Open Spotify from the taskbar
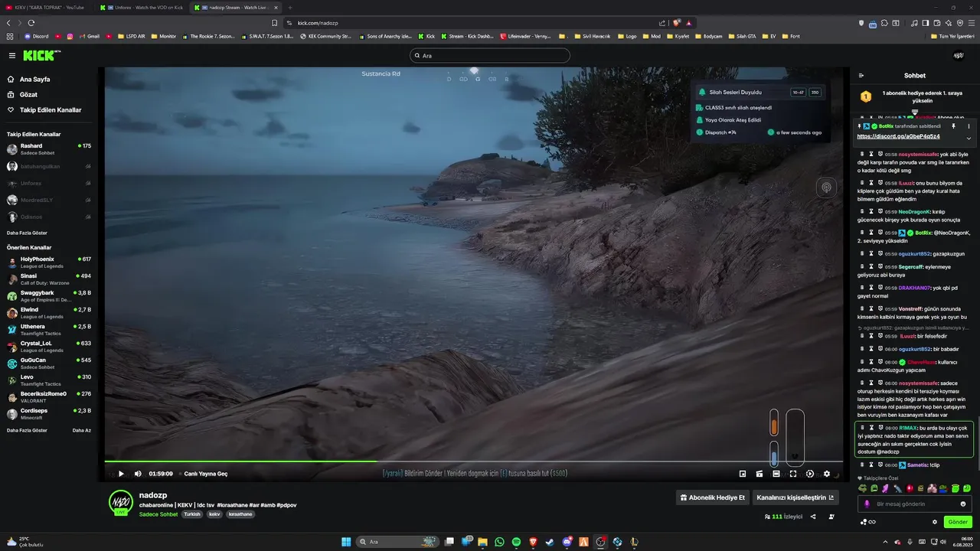 click(x=517, y=542)
